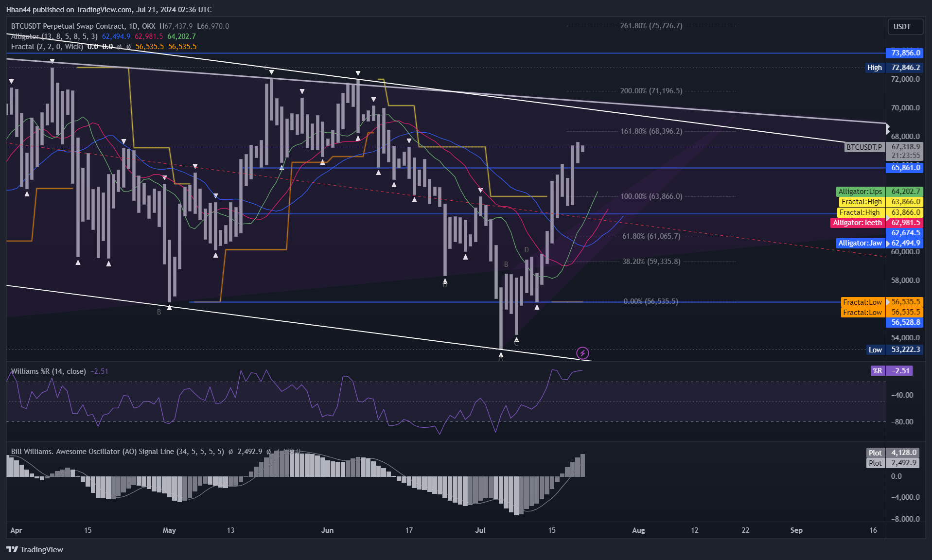This screenshot has width=932, height=560.
Task: Click the Alligator:Teeth 62,981.5 label
Action: 877,223
